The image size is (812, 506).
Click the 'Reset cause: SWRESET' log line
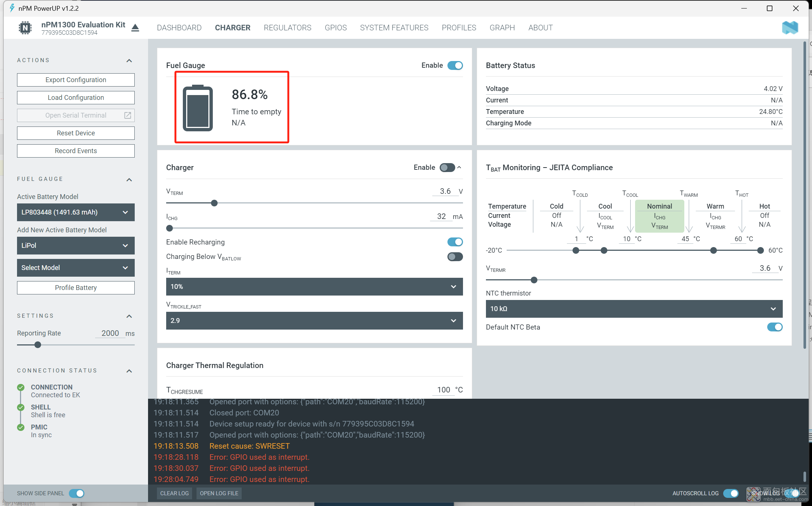point(249,446)
